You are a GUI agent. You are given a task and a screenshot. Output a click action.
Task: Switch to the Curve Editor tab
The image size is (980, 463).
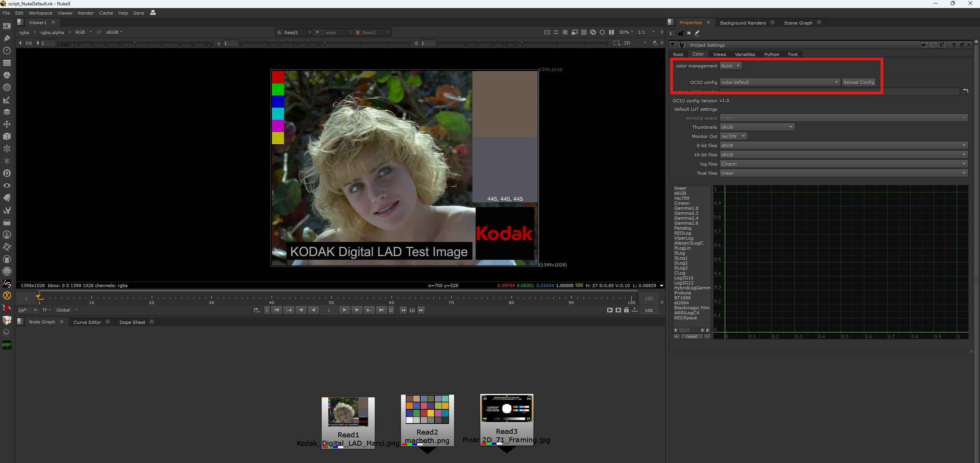(x=87, y=322)
